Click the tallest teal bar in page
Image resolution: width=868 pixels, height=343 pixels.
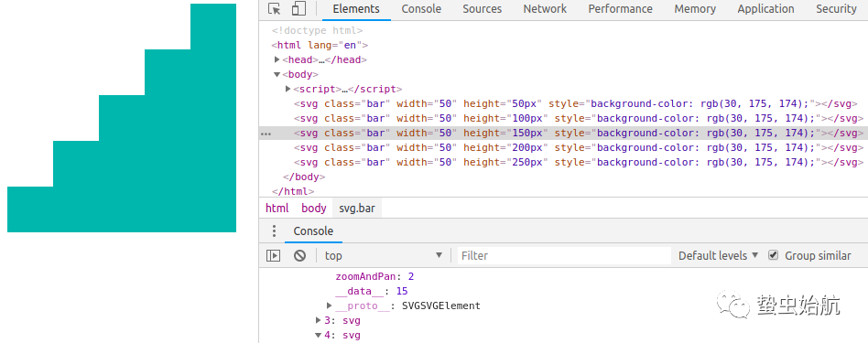click(213, 118)
